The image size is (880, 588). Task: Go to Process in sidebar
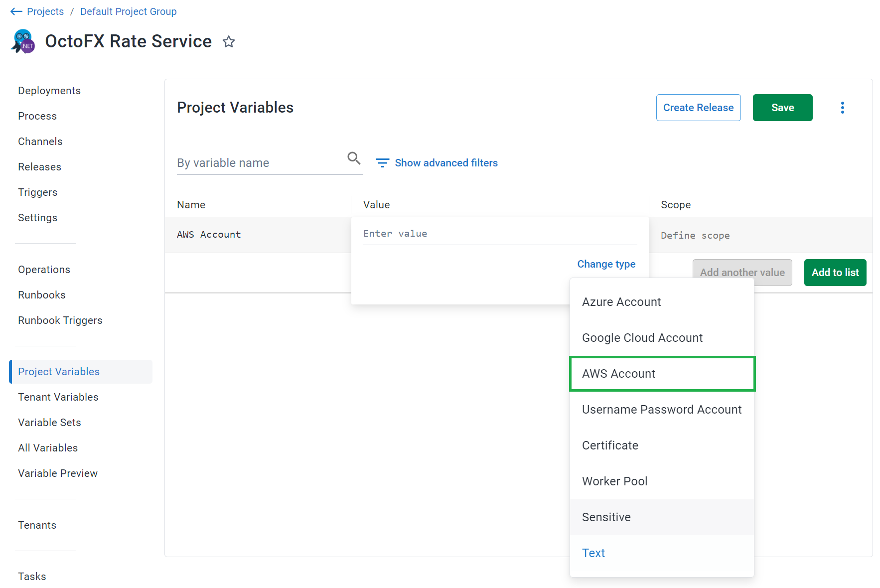(x=37, y=116)
